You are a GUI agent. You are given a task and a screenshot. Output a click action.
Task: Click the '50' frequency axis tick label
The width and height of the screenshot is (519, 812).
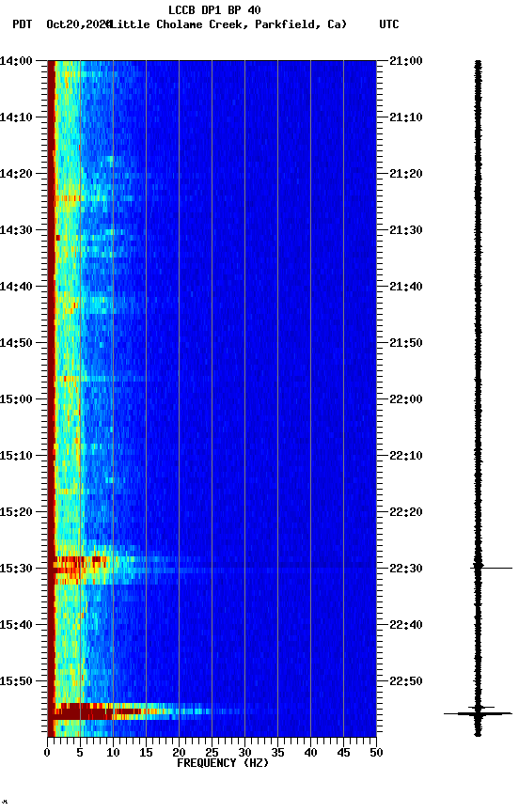377,753
